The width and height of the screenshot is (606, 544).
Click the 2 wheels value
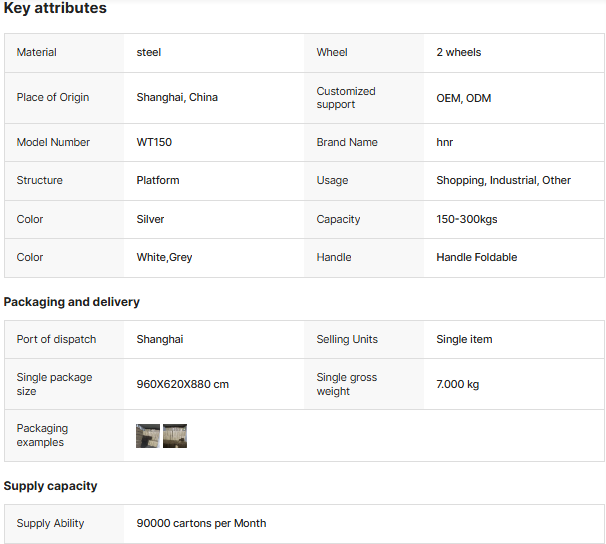coord(459,52)
